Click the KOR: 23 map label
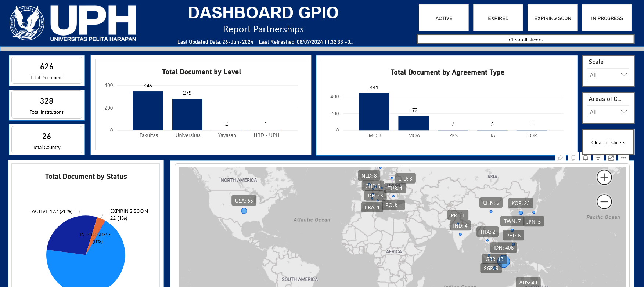644x287 pixels. point(521,203)
